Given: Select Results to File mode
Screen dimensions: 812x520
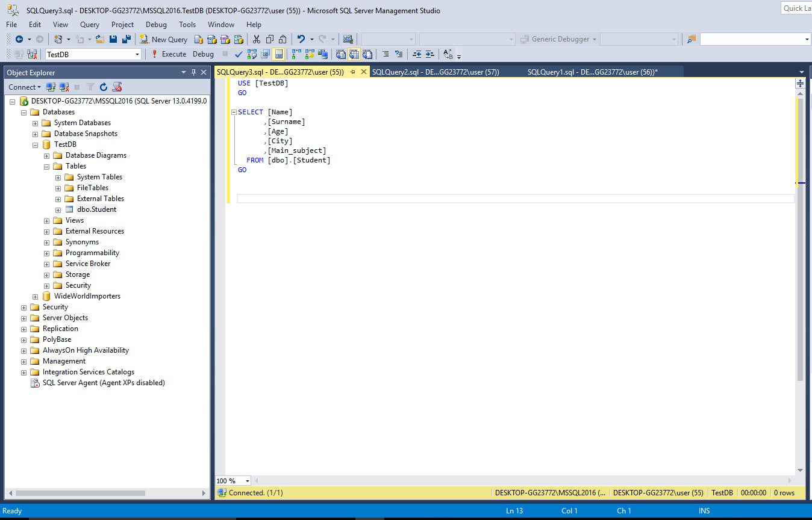Looking at the screenshot, I should click(x=367, y=54).
